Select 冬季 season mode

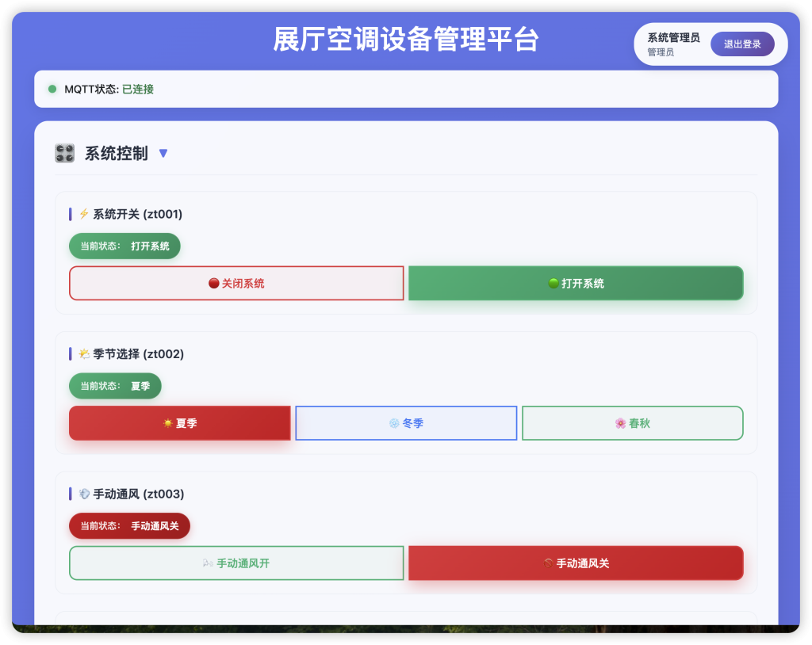[x=406, y=423]
